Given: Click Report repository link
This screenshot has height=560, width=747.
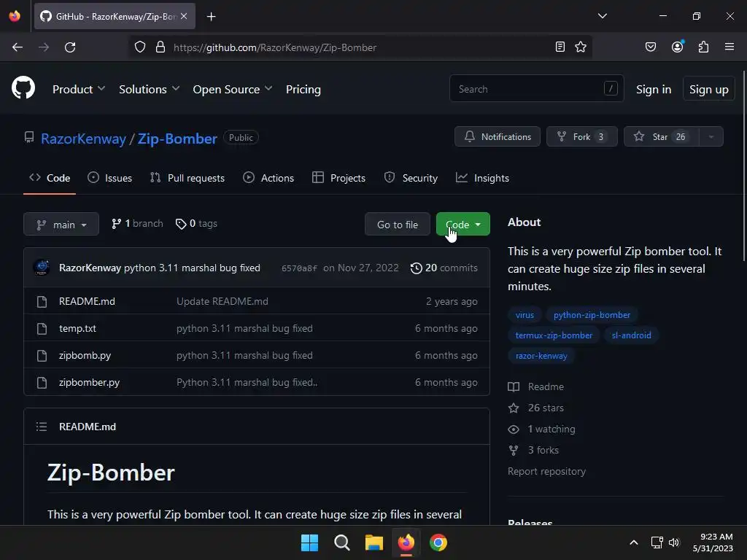Looking at the screenshot, I should [x=546, y=472].
